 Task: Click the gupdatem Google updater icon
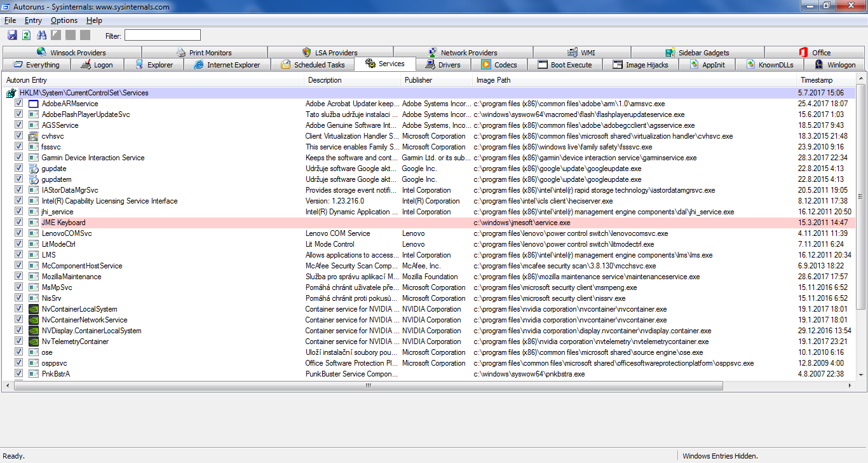click(x=34, y=179)
